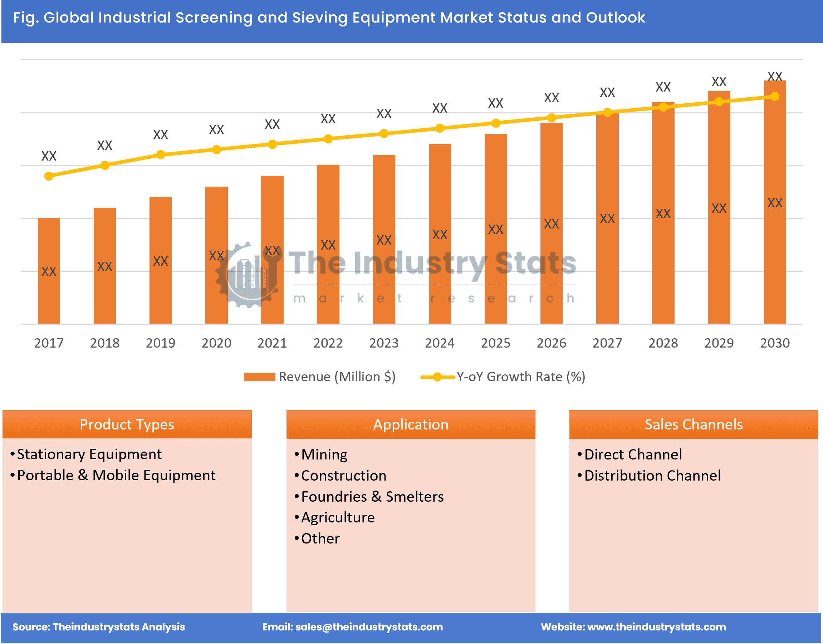This screenshot has width=823, height=644.
Task: Click the 2023 year label on axis
Action: pyautogui.click(x=384, y=344)
